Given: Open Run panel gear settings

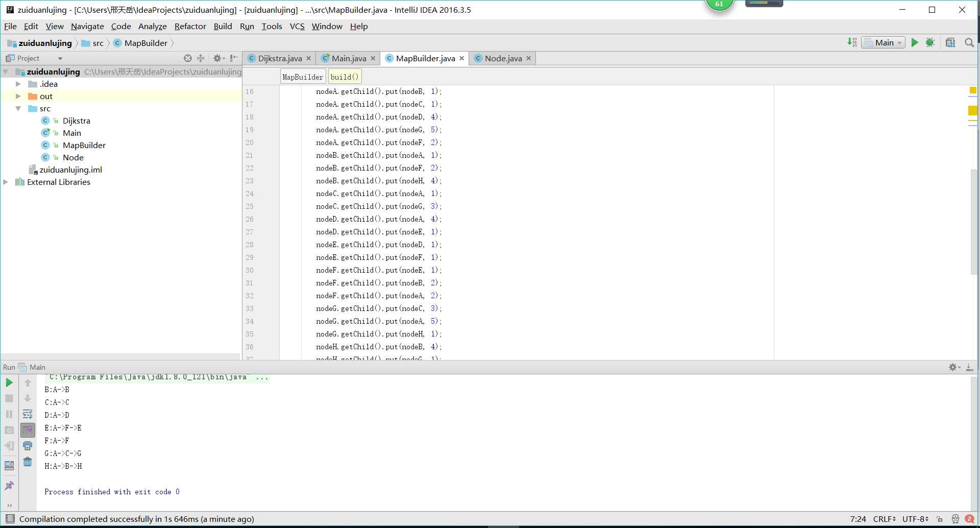Looking at the screenshot, I should 954,367.
